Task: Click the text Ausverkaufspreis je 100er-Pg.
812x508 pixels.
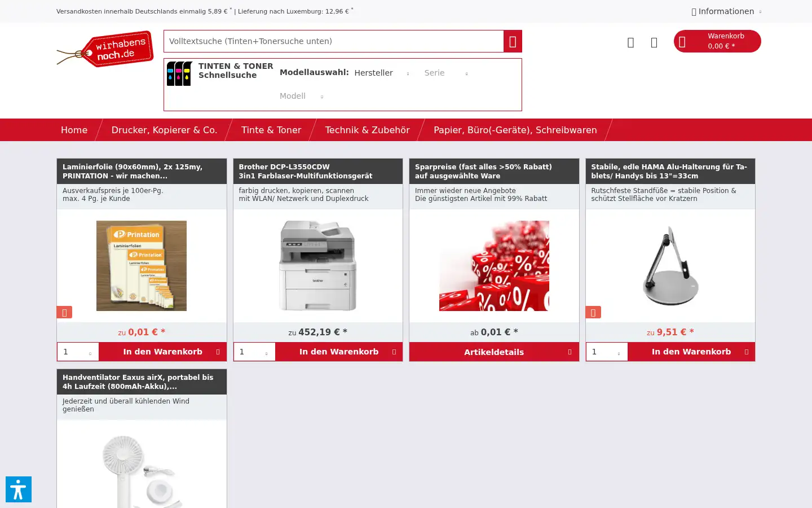Action: (x=113, y=191)
